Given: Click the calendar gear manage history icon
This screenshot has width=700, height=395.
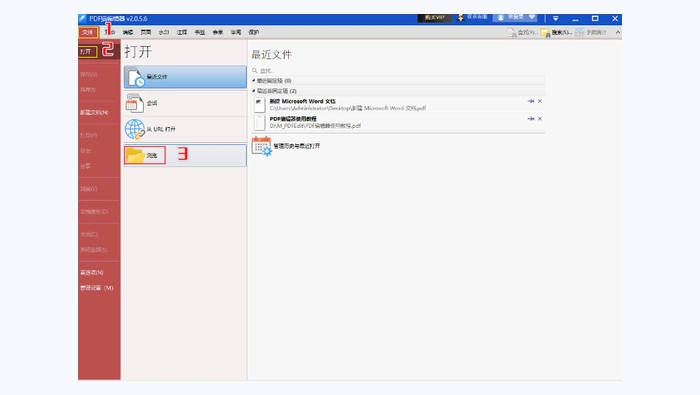Looking at the screenshot, I should 262,146.
